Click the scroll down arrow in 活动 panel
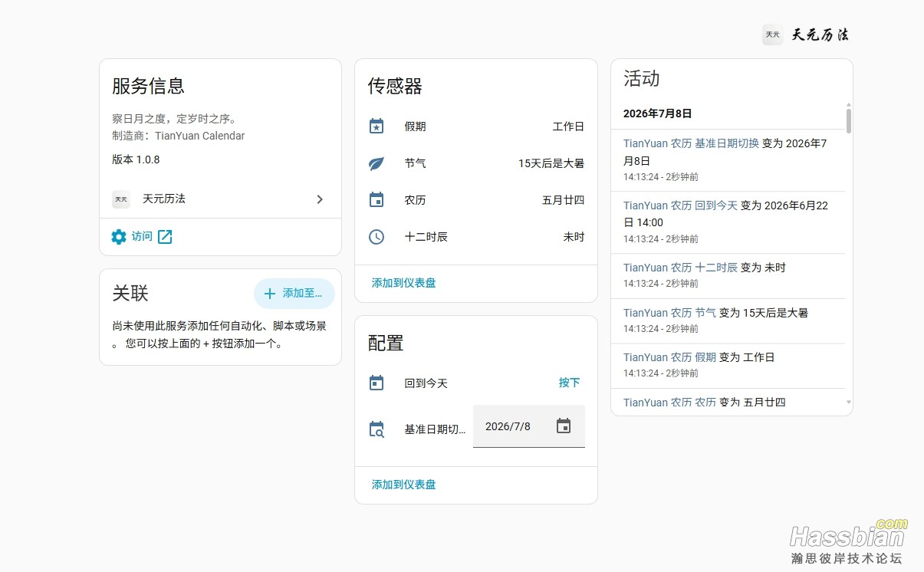Screen dimensions: 924x572 [x=849, y=402]
